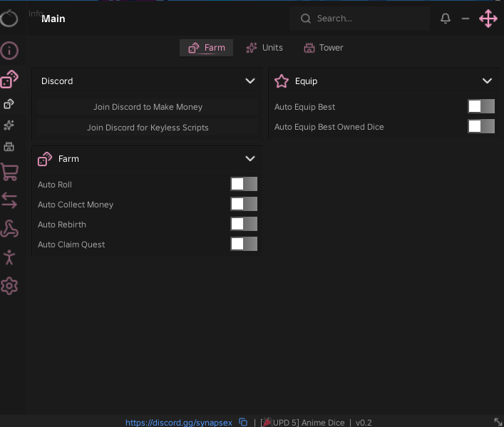Screen dimensions: 504x427
Task: Enable Auto Claim Quest switch
Action: pos(244,244)
